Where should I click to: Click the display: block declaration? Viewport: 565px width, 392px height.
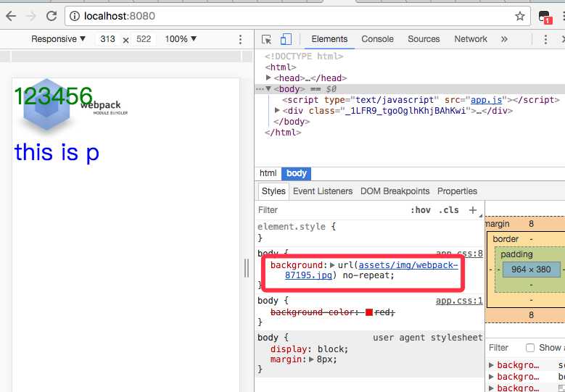(x=309, y=349)
